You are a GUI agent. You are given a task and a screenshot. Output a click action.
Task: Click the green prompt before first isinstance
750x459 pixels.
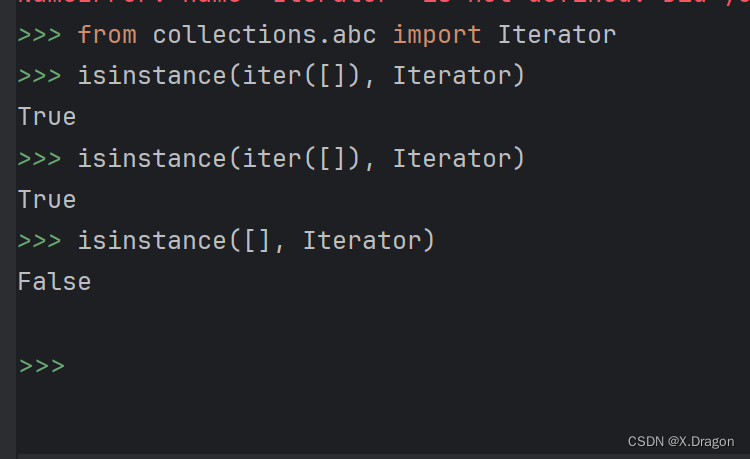pos(40,76)
